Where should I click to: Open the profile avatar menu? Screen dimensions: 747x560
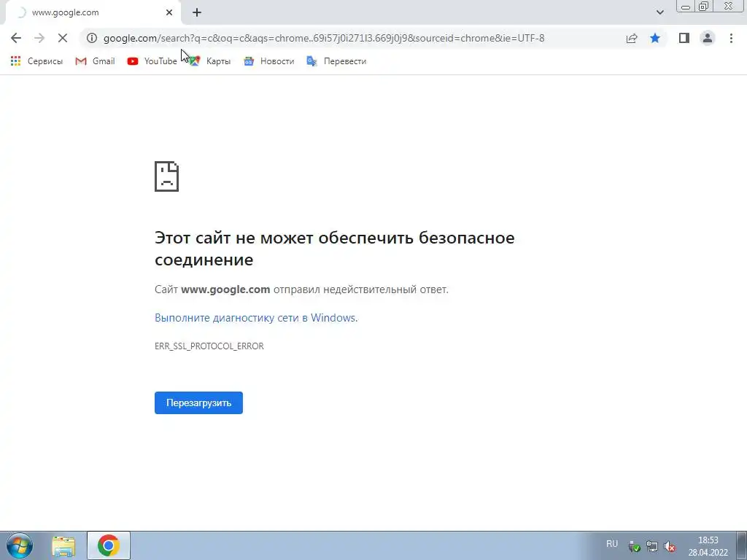(708, 38)
